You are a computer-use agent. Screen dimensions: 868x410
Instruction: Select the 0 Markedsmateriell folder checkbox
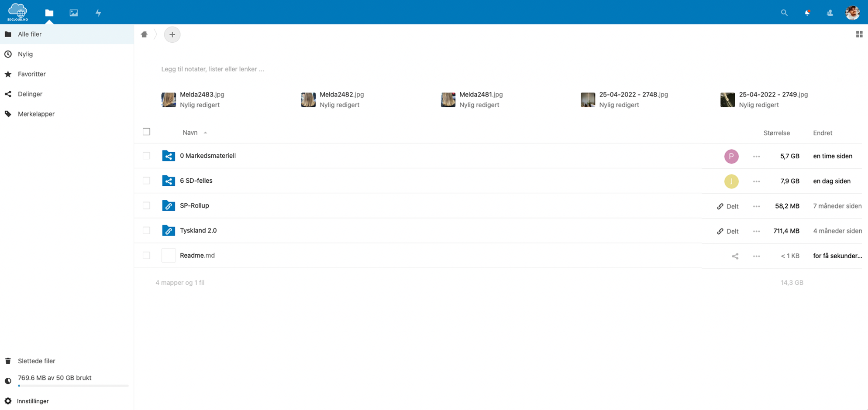146,156
